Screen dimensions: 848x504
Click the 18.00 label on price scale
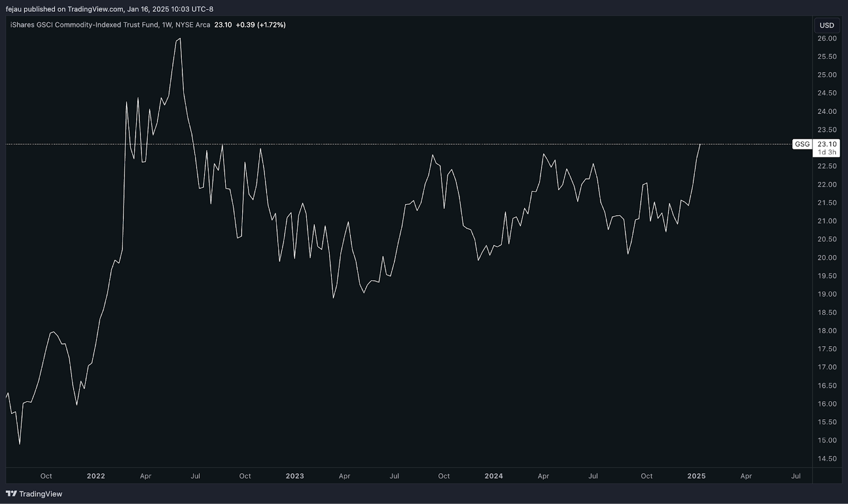click(x=827, y=331)
